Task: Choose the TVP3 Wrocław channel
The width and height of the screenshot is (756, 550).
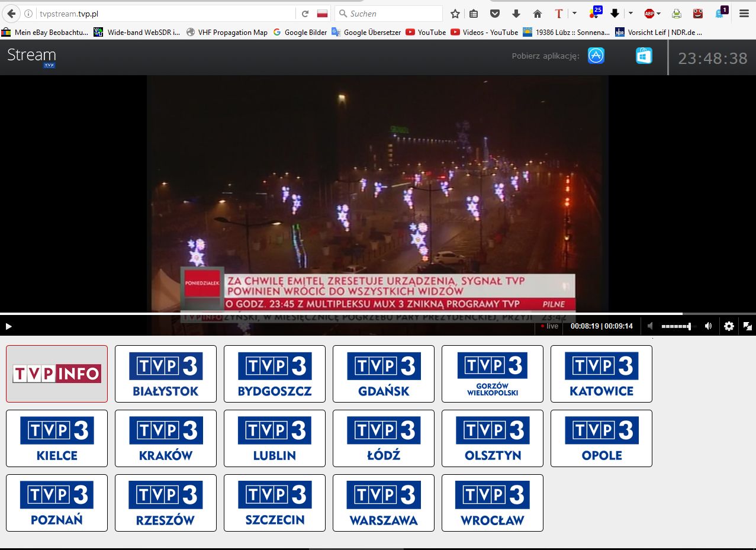Action: click(493, 503)
